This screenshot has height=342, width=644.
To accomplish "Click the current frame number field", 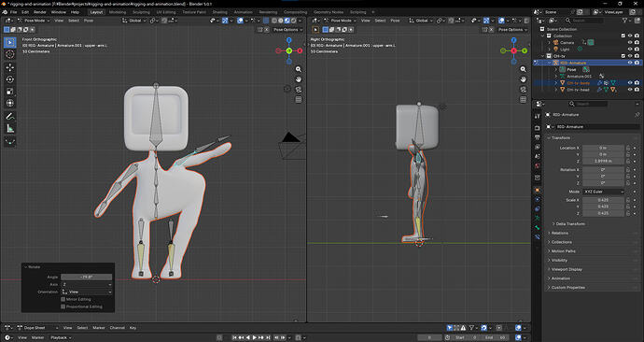I will click(x=429, y=337).
